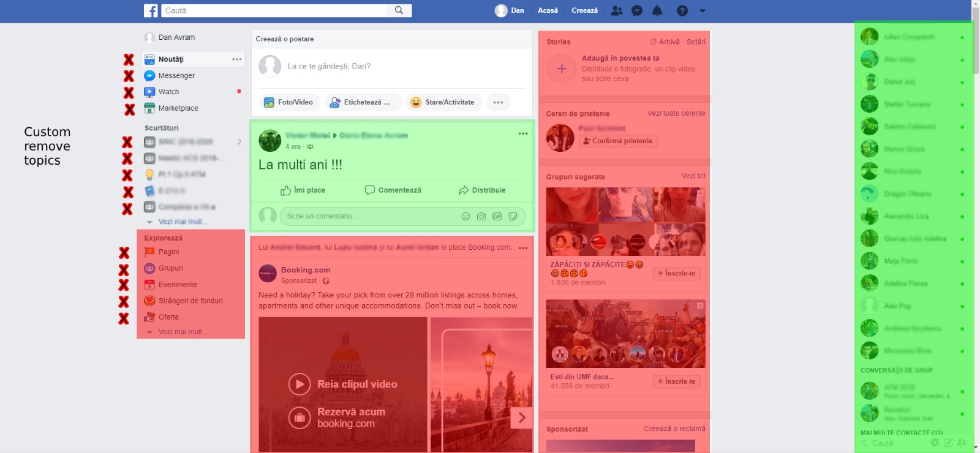Screen dimensions: 980x453
Task: Click Foto/Video button
Action: point(289,102)
